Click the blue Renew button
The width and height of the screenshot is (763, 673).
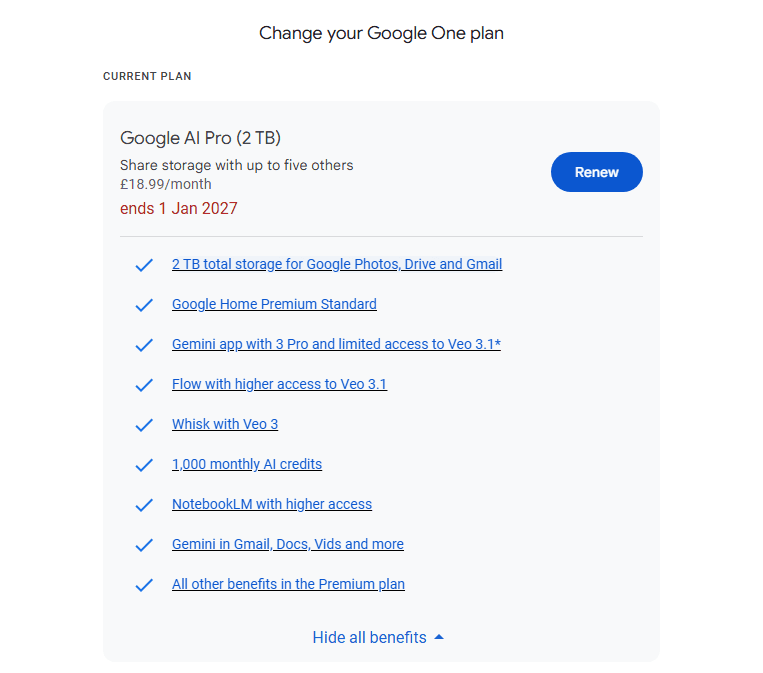coord(596,172)
